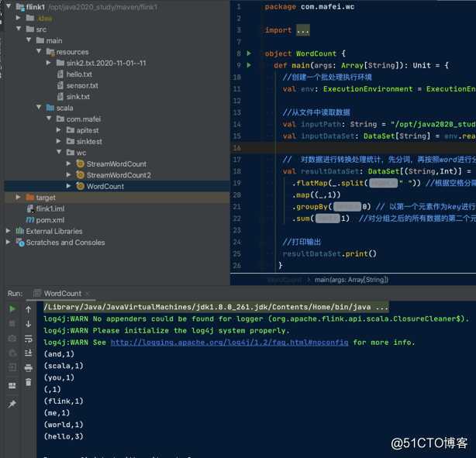Click resultDataSet.print() line in editor

[x=329, y=253]
